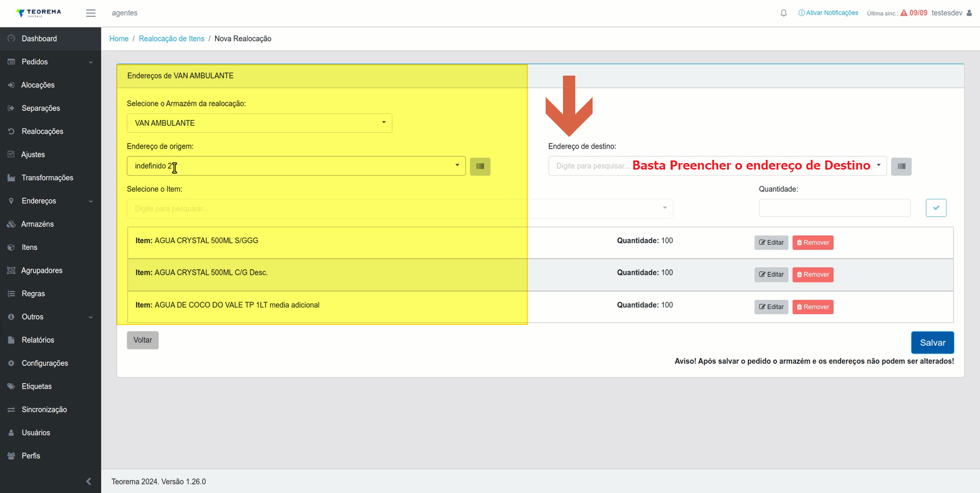This screenshot has width=980, height=493.
Task: Click the Itens cube icon
Action: (11, 247)
